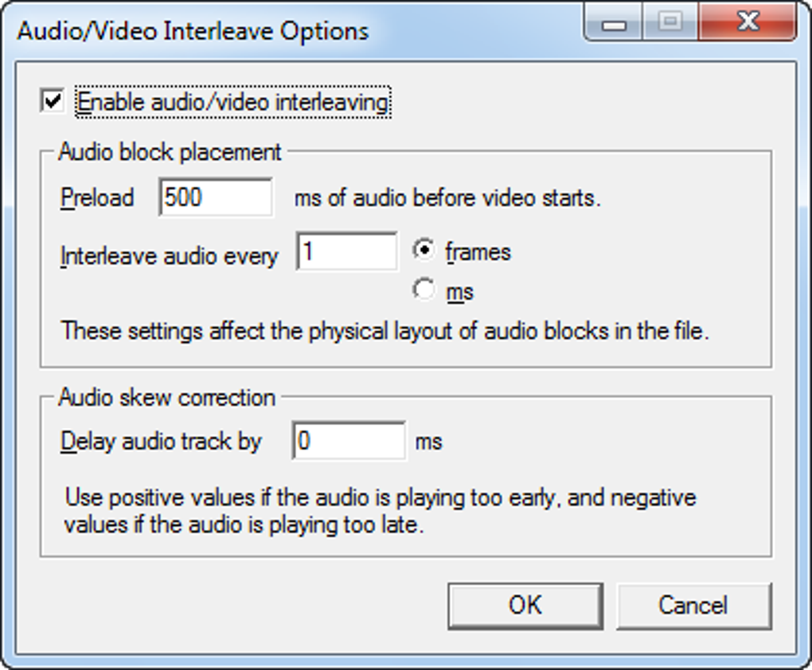This screenshot has width=812, height=670.
Task: Click the 'ms of audio before video starts' text
Action: click(x=447, y=198)
